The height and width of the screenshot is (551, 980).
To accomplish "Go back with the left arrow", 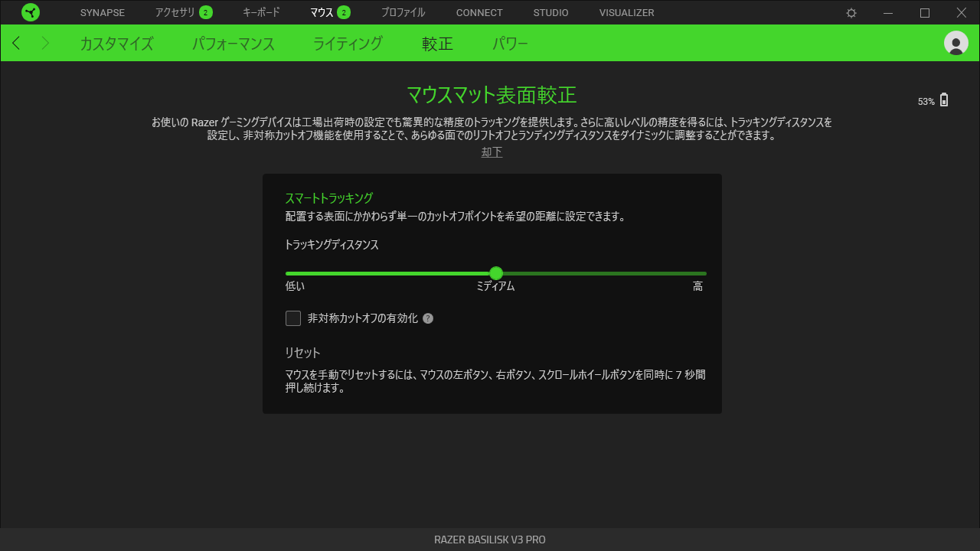I will pyautogui.click(x=17, y=43).
